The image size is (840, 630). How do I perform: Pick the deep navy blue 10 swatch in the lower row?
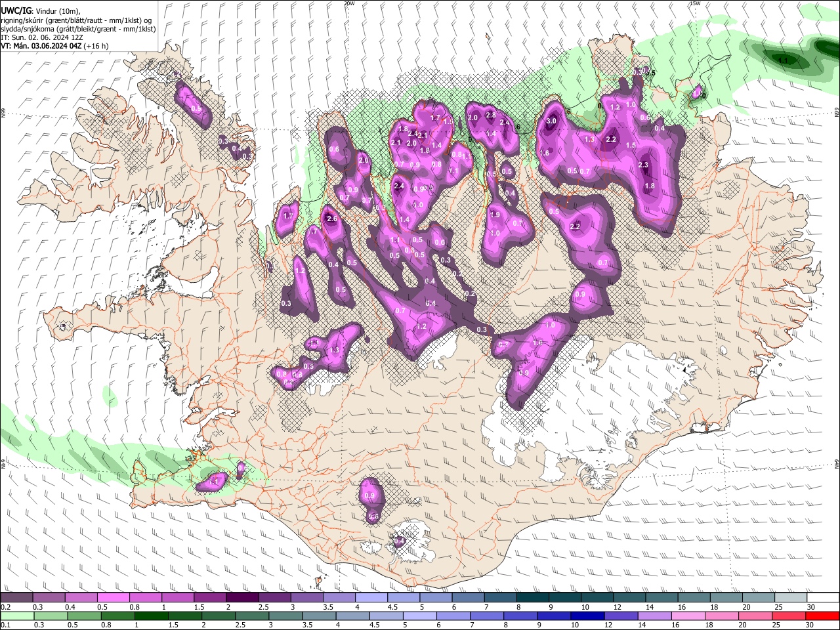click(x=587, y=616)
